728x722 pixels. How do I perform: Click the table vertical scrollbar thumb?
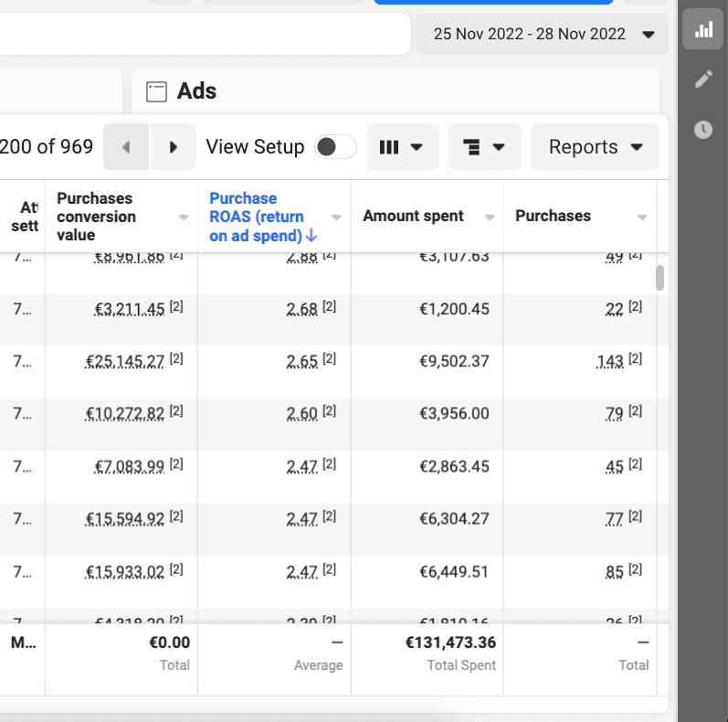(659, 278)
